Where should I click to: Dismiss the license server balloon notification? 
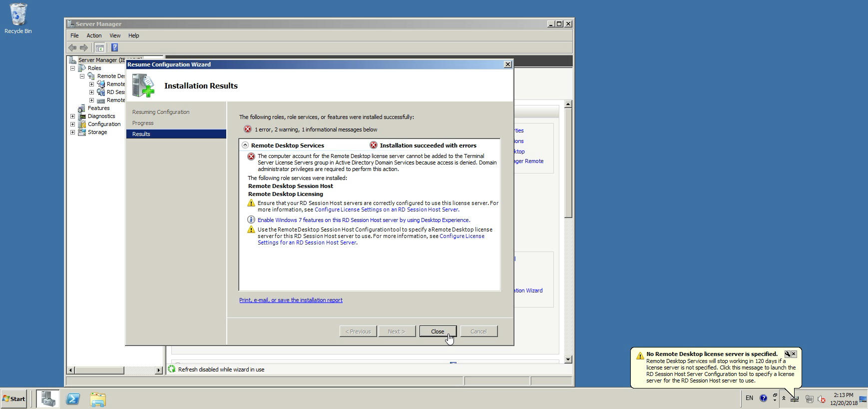click(794, 354)
